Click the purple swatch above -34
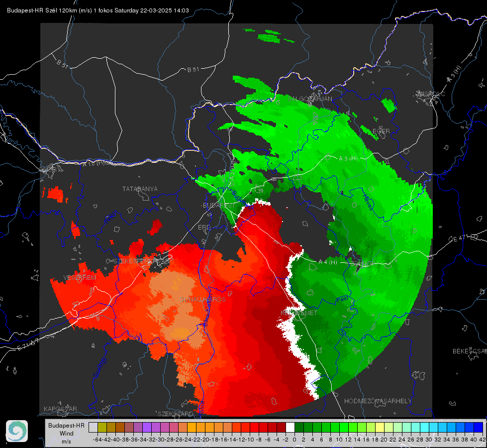Viewport: 487px width, 448px height. [x=147, y=428]
